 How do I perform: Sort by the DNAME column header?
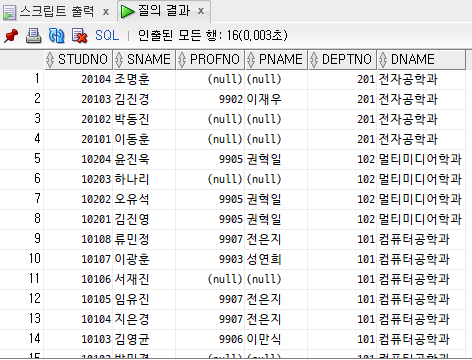tap(421, 60)
